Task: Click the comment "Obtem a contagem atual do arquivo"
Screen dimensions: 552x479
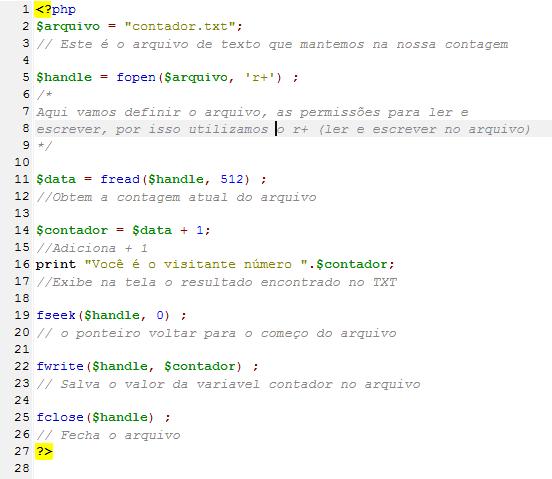Action: 184,197
